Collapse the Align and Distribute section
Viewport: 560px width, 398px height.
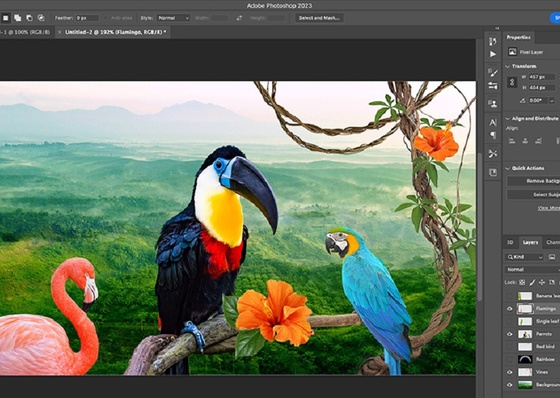pyautogui.click(x=508, y=119)
